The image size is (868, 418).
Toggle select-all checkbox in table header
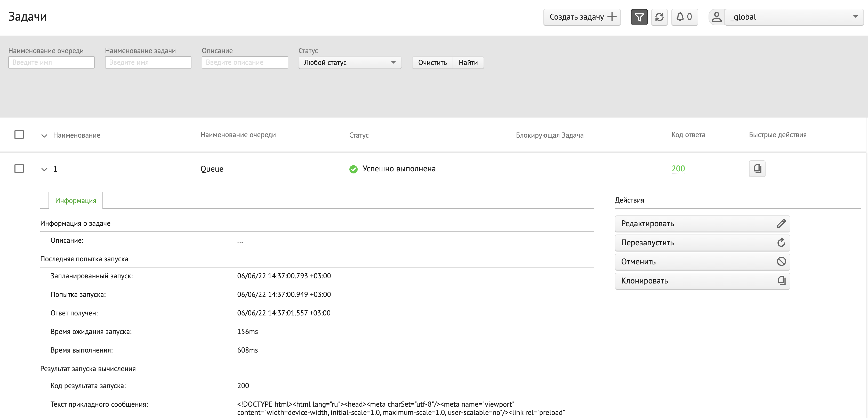point(19,135)
